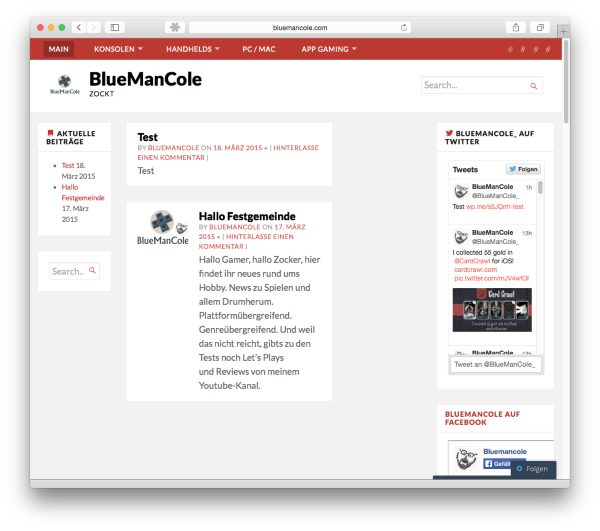Click the Twitter widget scrollbar
The height and width of the screenshot is (531, 600).
click(541, 187)
